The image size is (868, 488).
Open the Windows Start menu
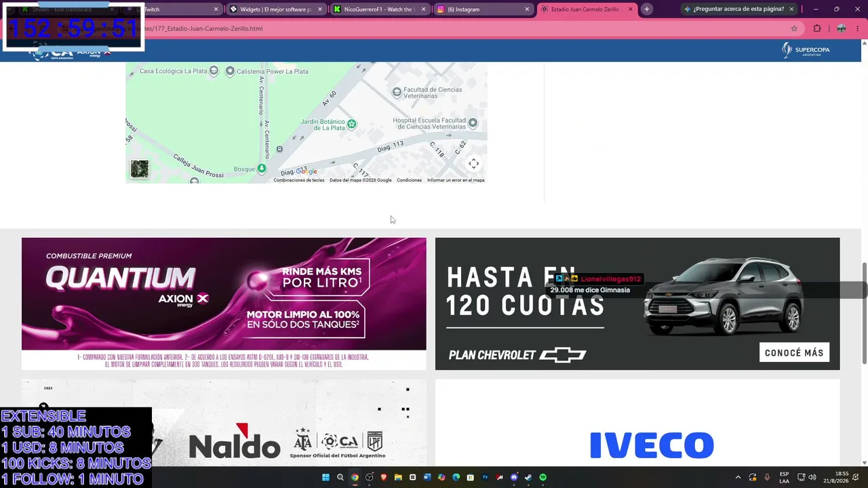pos(325,477)
